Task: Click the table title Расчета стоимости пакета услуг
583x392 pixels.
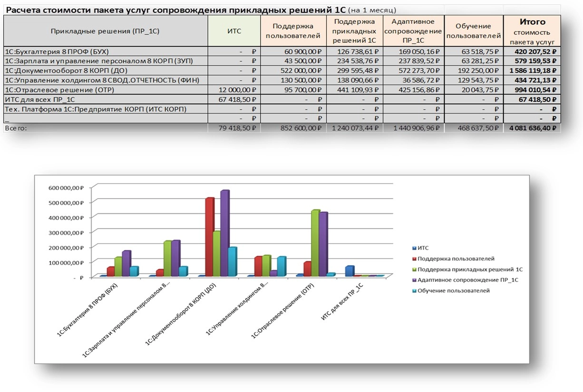Action: pos(174,10)
